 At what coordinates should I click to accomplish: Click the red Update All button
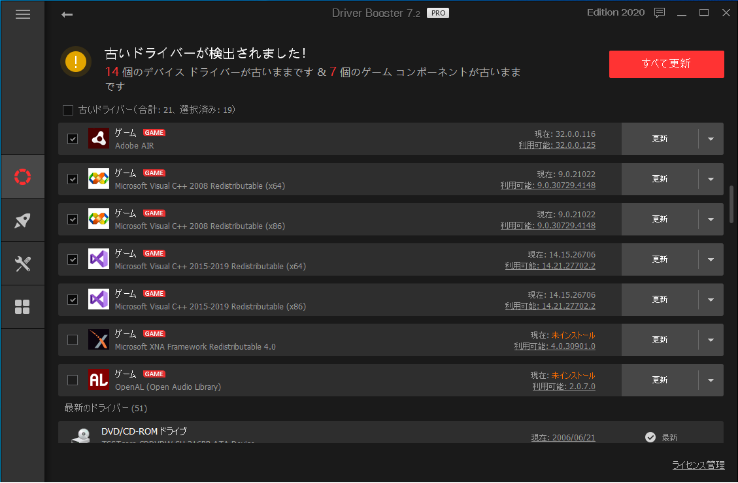(666, 64)
